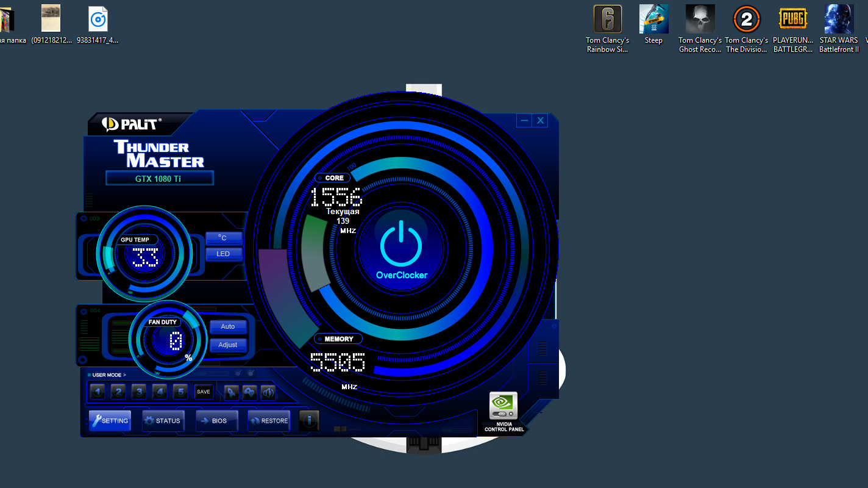Click the FAN DUTY gauge label
This screenshot has height=488, width=868.
point(163,322)
